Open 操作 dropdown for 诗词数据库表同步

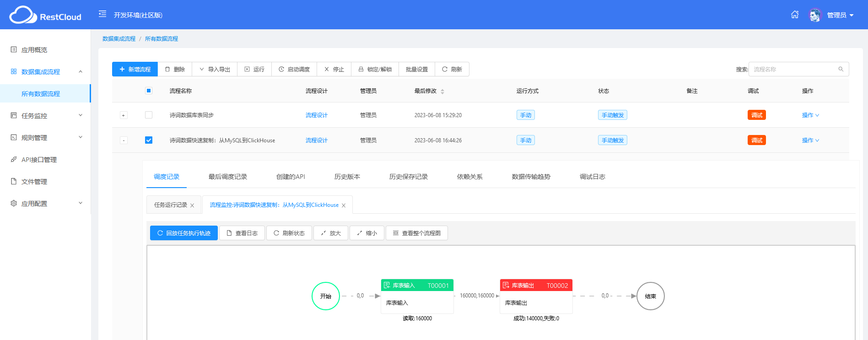(810, 115)
